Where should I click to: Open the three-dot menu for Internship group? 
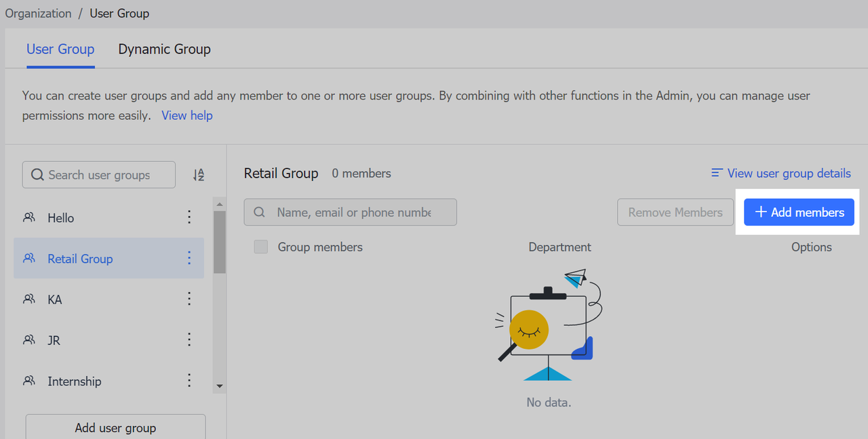pos(189,381)
